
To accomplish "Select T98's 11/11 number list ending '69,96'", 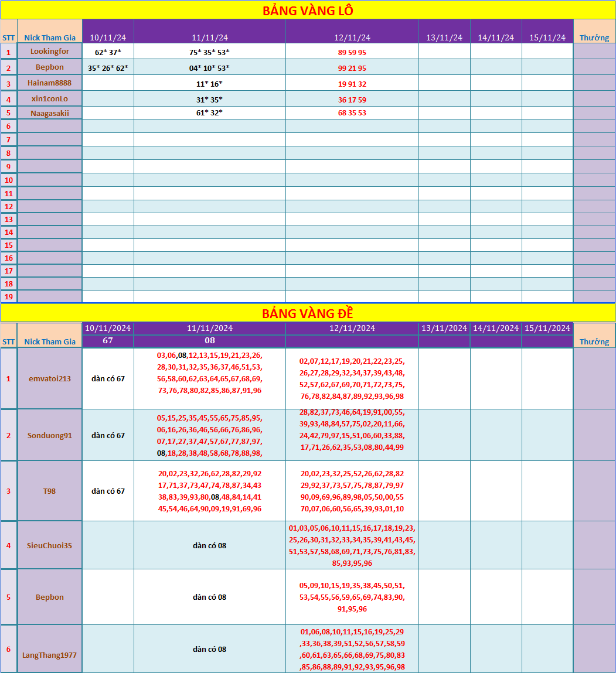I will pyautogui.click(x=210, y=491).
